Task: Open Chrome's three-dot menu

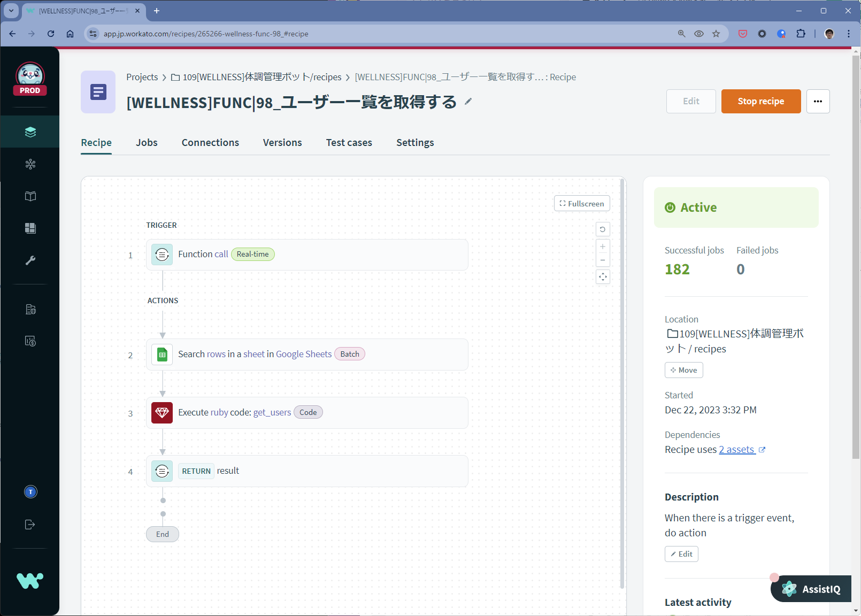Action: pyautogui.click(x=849, y=34)
